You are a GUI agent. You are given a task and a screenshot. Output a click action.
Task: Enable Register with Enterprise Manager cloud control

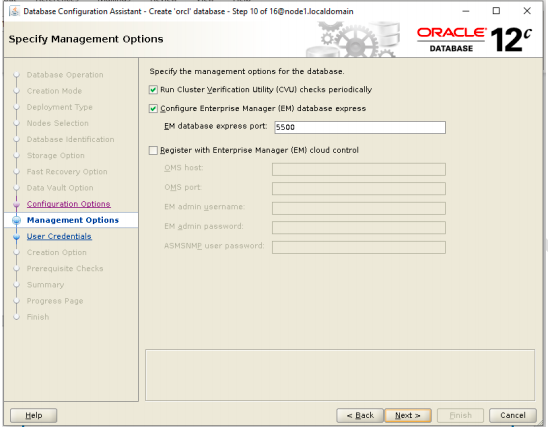[153, 150]
